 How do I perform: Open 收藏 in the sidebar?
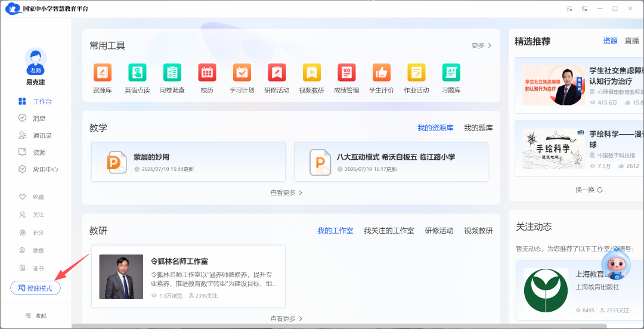32,197
